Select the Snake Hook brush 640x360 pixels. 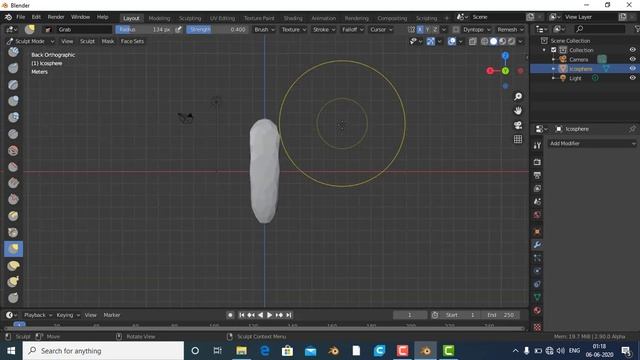click(13, 282)
